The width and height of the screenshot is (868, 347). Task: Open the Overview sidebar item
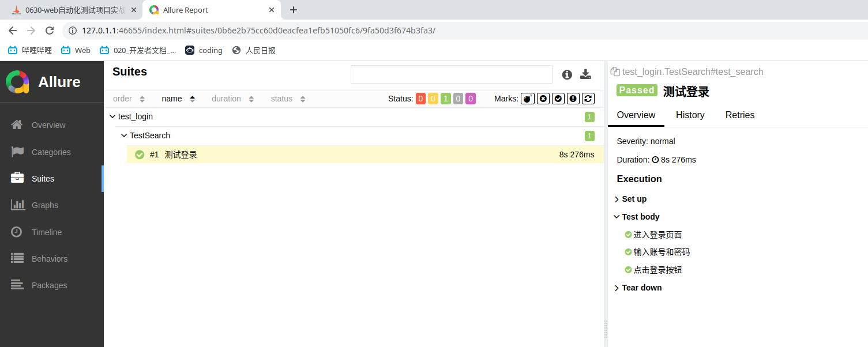[48, 125]
